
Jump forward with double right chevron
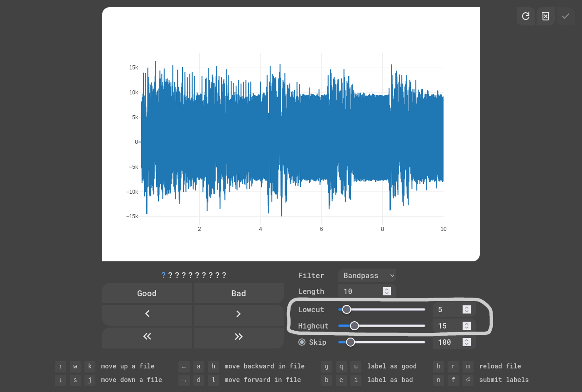pos(238,336)
